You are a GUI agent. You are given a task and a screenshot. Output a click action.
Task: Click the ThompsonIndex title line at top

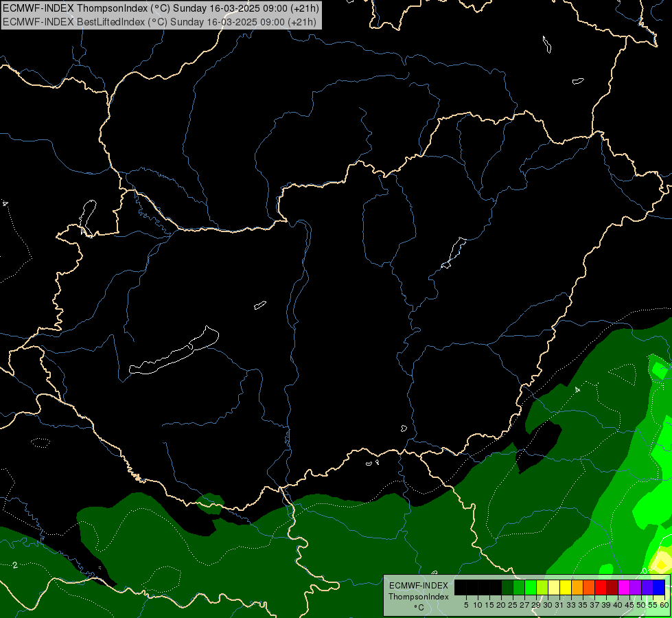(161, 8)
